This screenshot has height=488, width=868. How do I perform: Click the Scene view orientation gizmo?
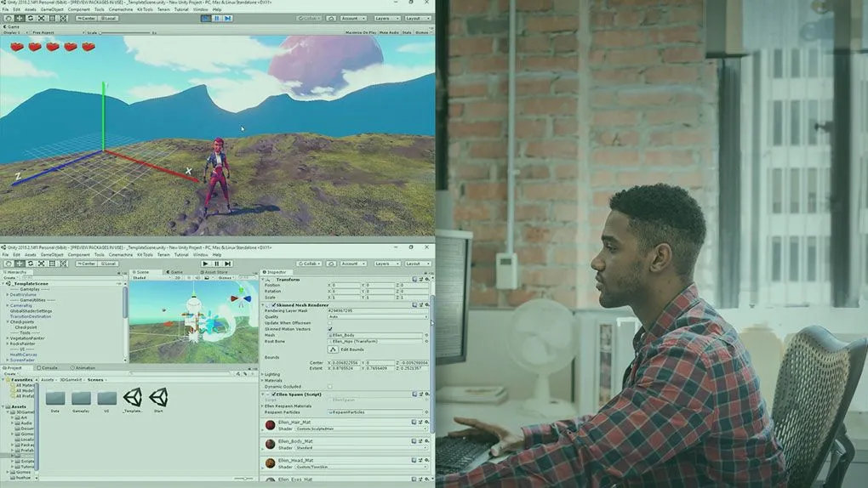[241, 298]
